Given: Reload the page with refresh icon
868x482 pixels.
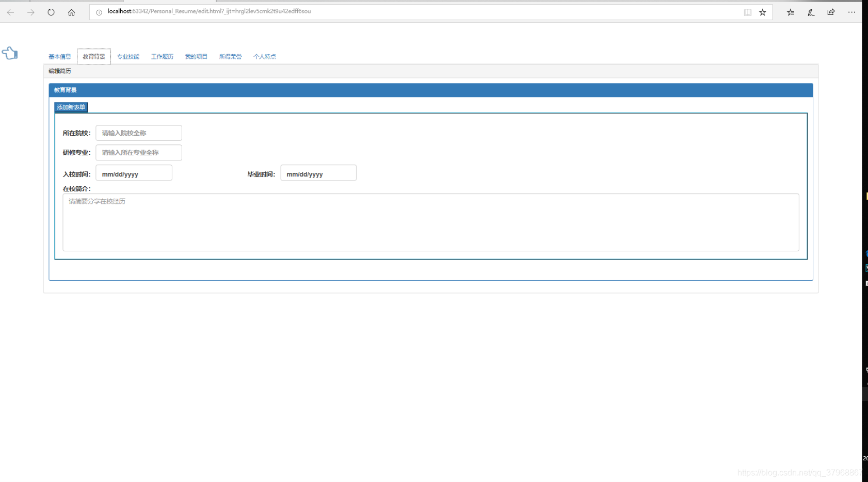Looking at the screenshot, I should pos(51,12).
